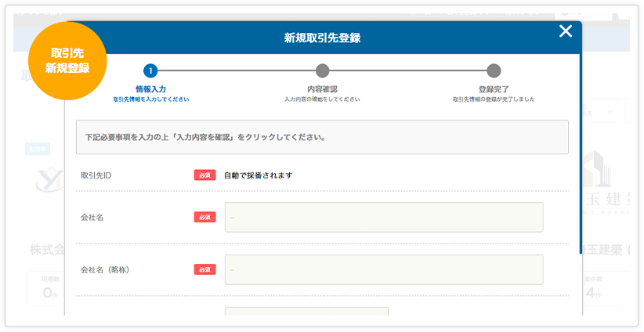The width and height of the screenshot is (644, 332).
Task: Click the 入力内容の確認をしてください subtitle
Action: click(323, 99)
